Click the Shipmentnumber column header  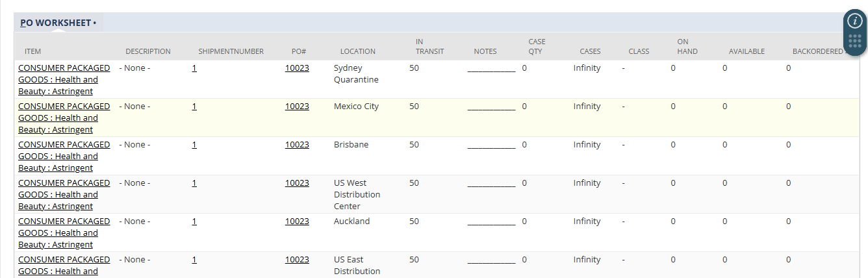[x=231, y=51]
